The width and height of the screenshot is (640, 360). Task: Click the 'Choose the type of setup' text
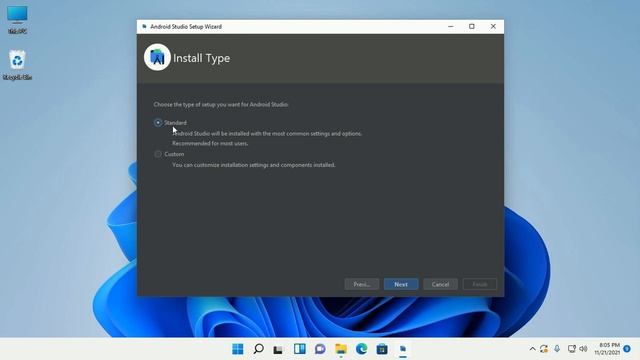click(221, 104)
